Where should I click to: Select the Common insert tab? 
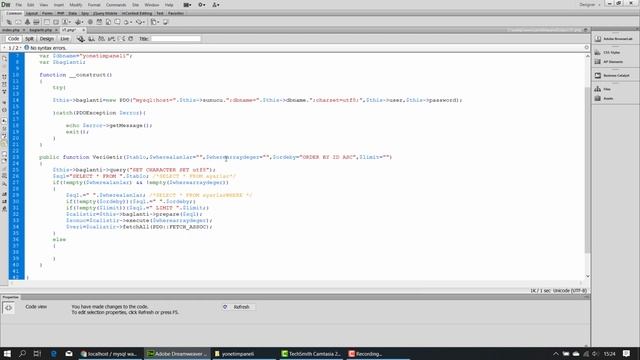tap(14, 13)
